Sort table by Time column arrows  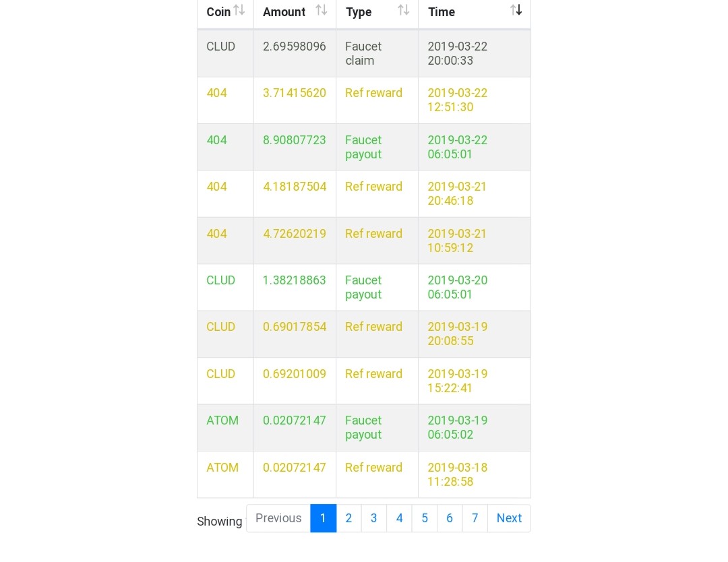[516, 9]
